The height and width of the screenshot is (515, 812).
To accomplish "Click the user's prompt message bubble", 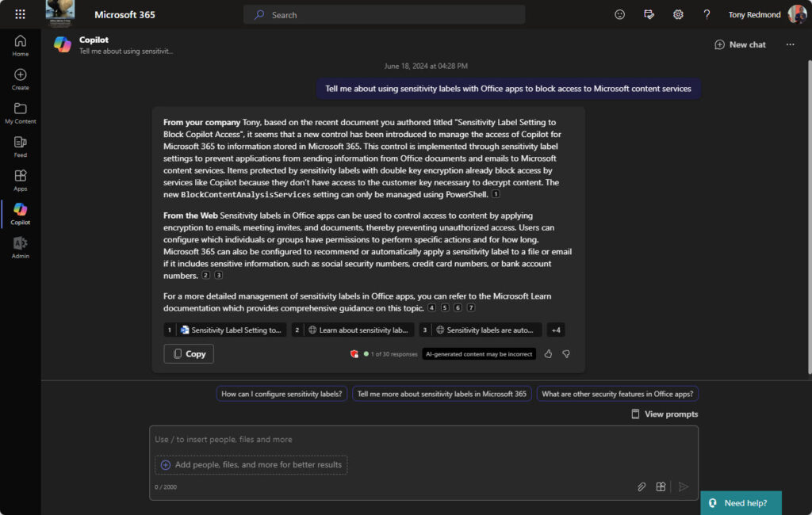I will [x=508, y=89].
